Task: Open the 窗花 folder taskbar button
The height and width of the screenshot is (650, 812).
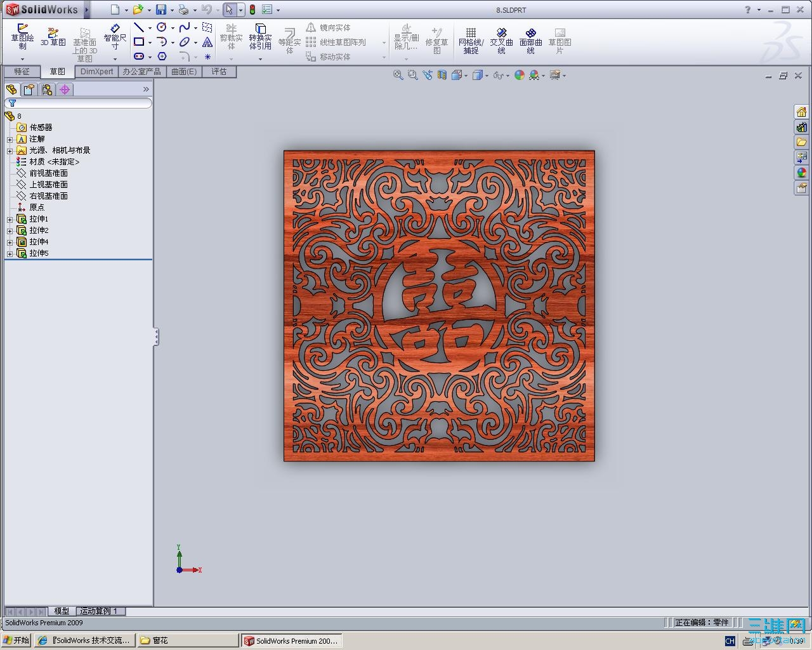Action: point(188,640)
